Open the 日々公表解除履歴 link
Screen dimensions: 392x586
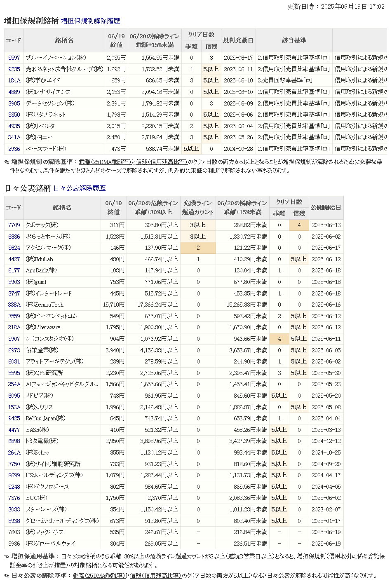[80, 188]
